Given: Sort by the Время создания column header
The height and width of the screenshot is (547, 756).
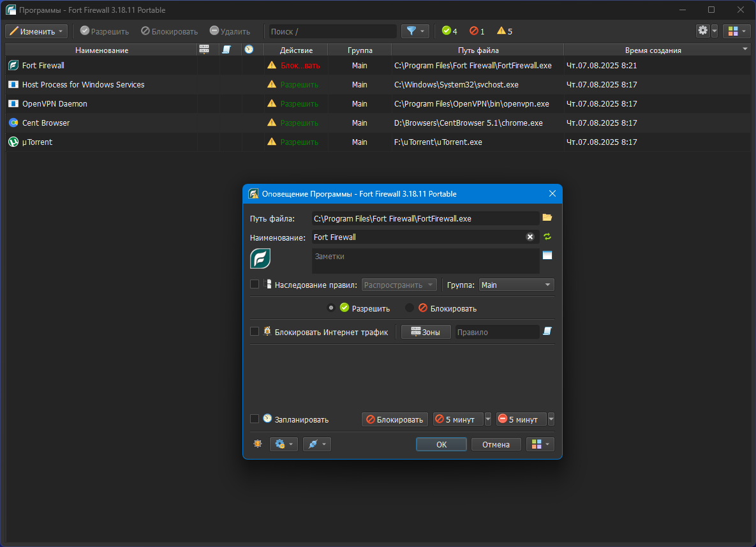Looking at the screenshot, I should point(656,50).
